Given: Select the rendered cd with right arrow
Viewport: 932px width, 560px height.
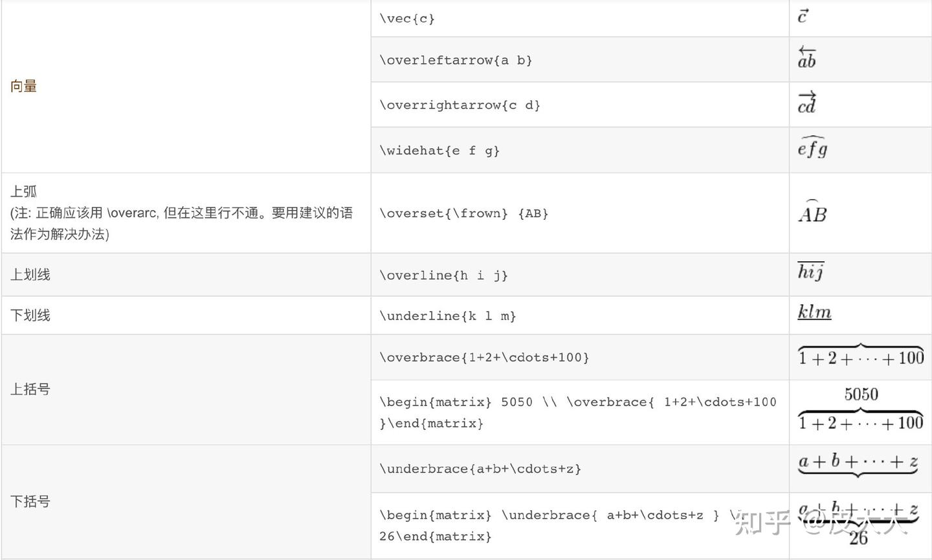Looking at the screenshot, I should click(806, 103).
